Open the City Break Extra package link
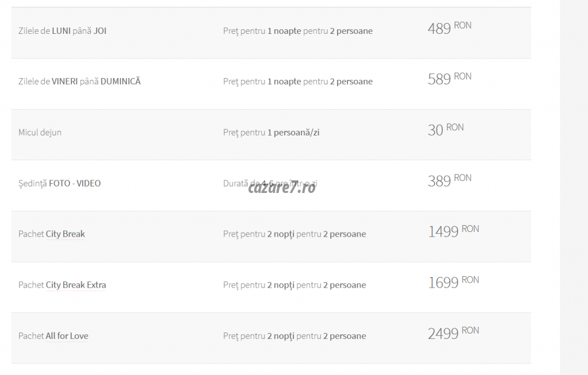Viewport: 588px width, 375px height. [x=76, y=285]
